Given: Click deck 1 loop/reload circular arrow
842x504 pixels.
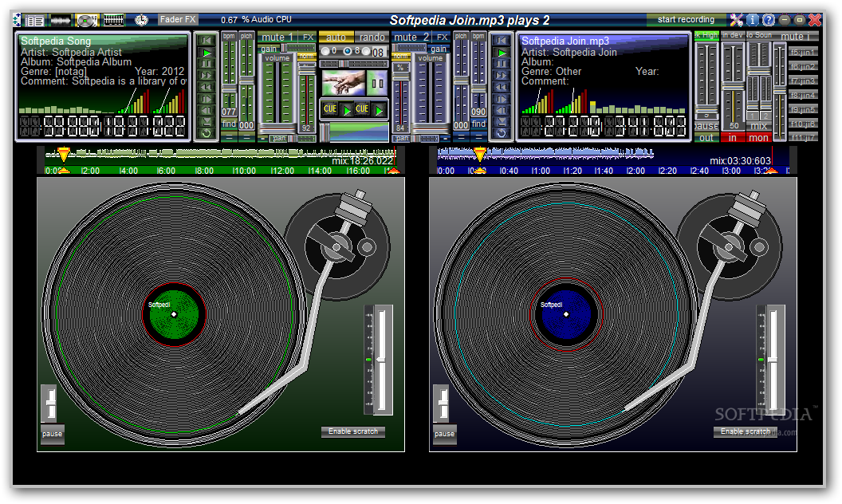Looking at the screenshot, I should (x=207, y=133).
